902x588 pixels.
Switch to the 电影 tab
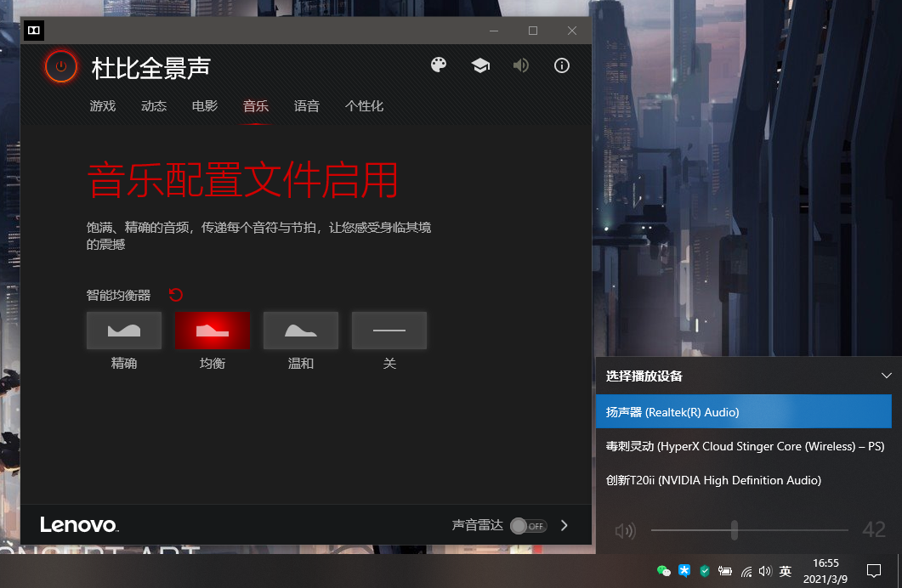click(205, 105)
